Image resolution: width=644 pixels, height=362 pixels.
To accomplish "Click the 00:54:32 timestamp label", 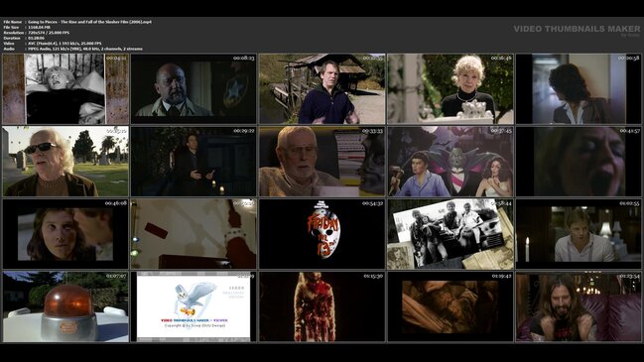I will point(372,203).
